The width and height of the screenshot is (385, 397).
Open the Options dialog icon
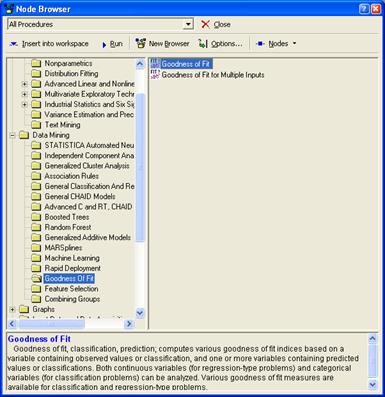click(x=203, y=44)
